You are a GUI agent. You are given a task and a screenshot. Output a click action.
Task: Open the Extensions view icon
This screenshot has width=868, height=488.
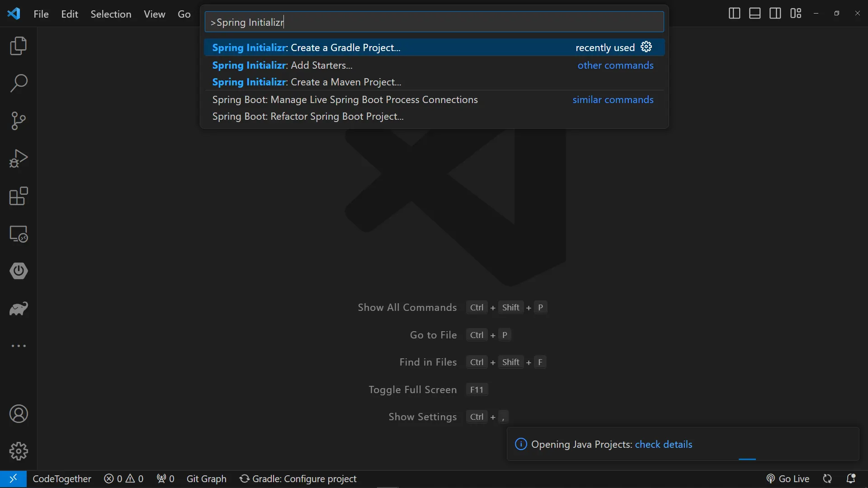coord(19,196)
